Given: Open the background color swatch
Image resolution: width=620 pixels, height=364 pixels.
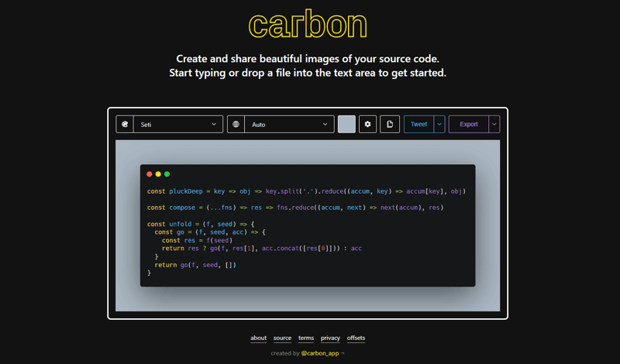Looking at the screenshot, I should click(346, 124).
